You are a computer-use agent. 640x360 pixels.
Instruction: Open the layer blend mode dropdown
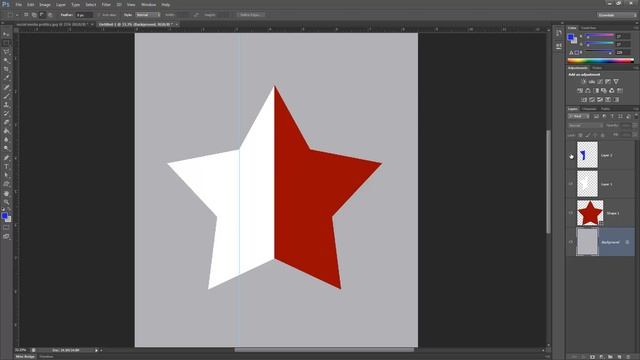coord(585,126)
